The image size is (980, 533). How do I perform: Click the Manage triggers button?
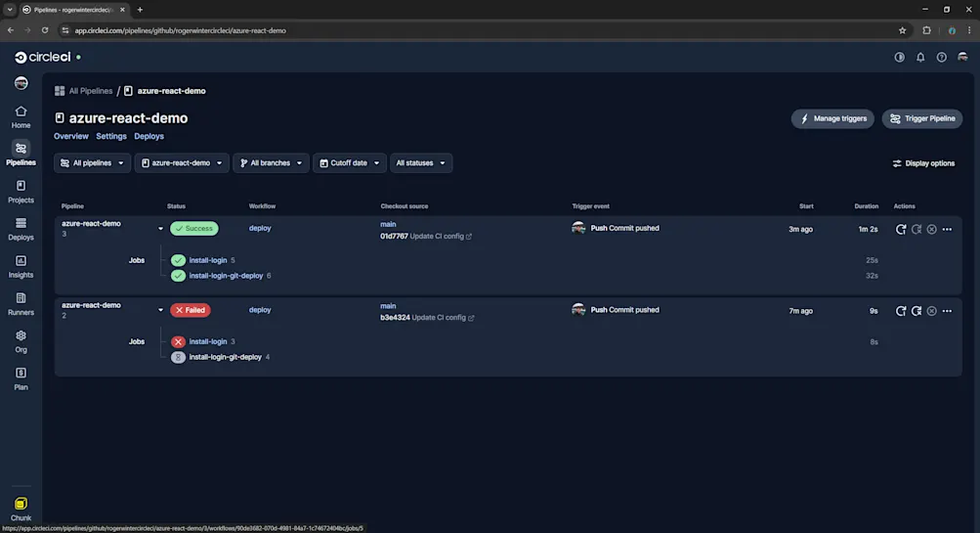832,118
